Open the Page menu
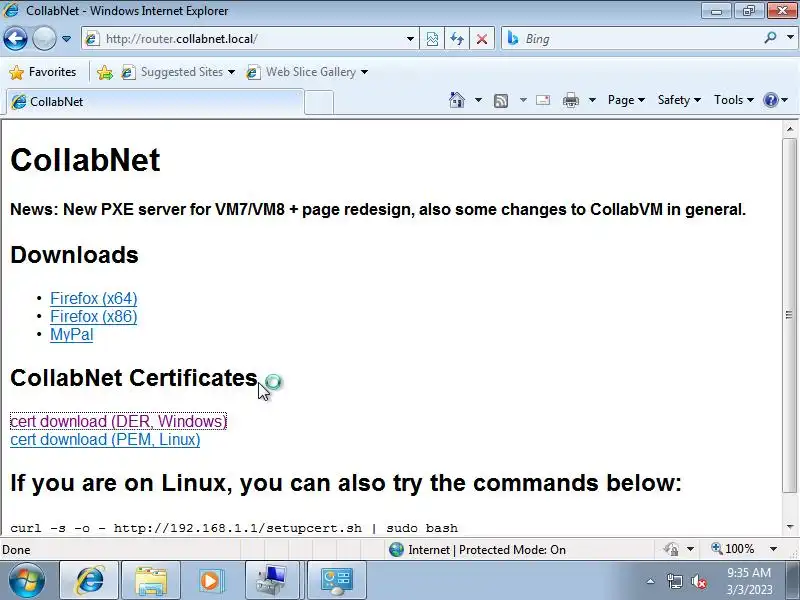This screenshot has width=800, height=600. (626, 100)
